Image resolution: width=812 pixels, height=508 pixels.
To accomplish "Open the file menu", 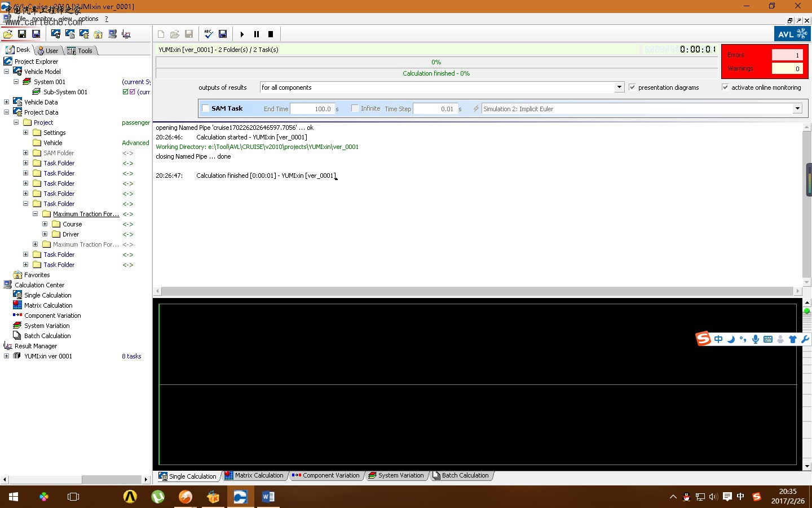I will (x=21, y=19).
